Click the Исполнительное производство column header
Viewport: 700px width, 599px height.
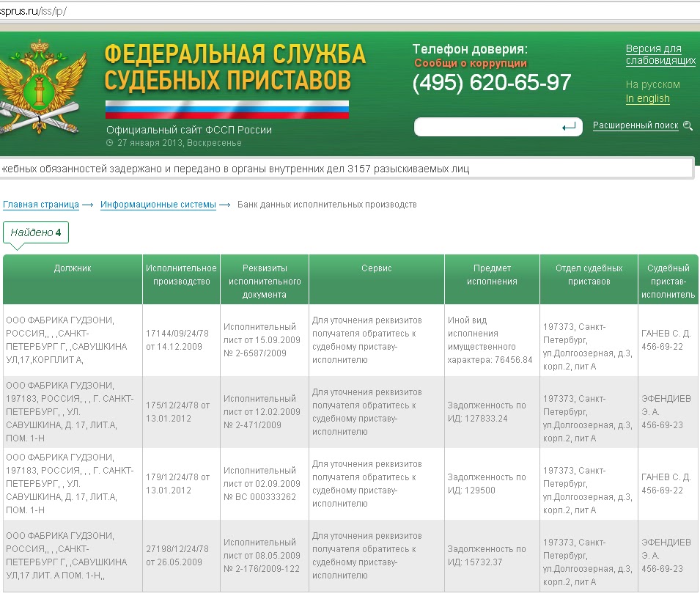181,279
